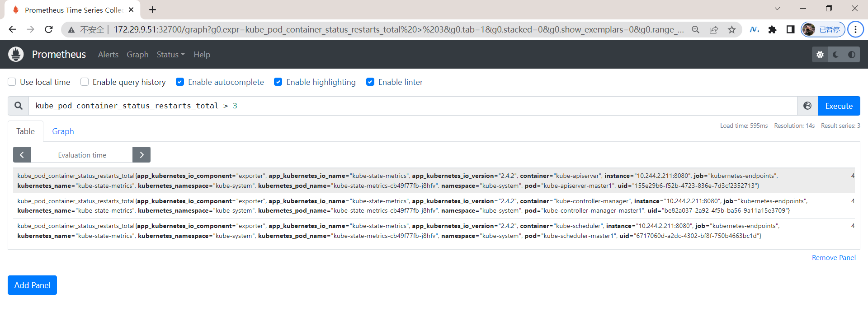Select the Table tab

[x=26, y=131]
